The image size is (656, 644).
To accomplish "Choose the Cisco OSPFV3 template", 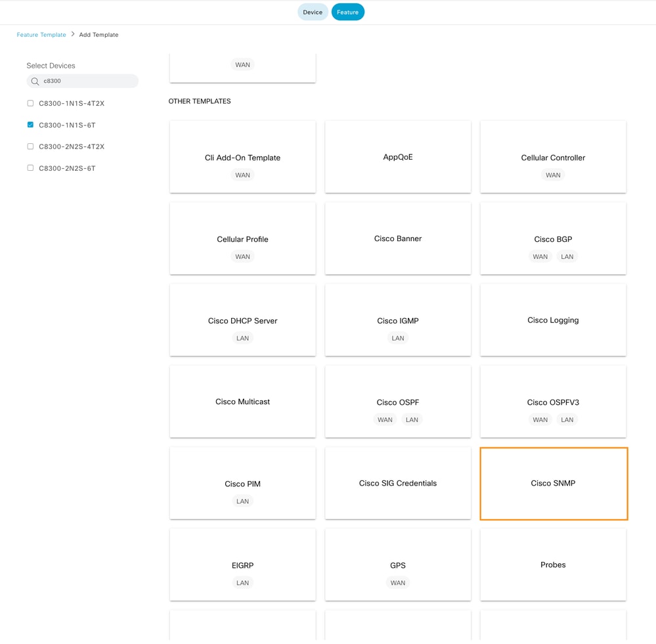I will 553,402.
